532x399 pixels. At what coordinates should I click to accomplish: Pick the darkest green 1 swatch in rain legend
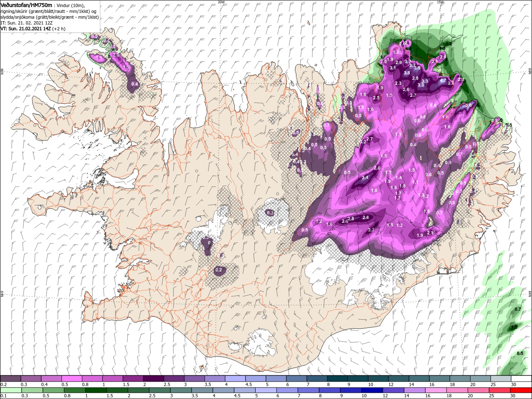click(96, 390)
